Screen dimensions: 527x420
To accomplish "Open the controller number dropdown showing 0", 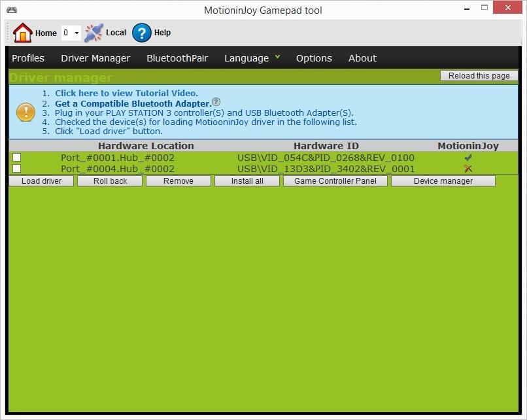I will click(71, 33).
